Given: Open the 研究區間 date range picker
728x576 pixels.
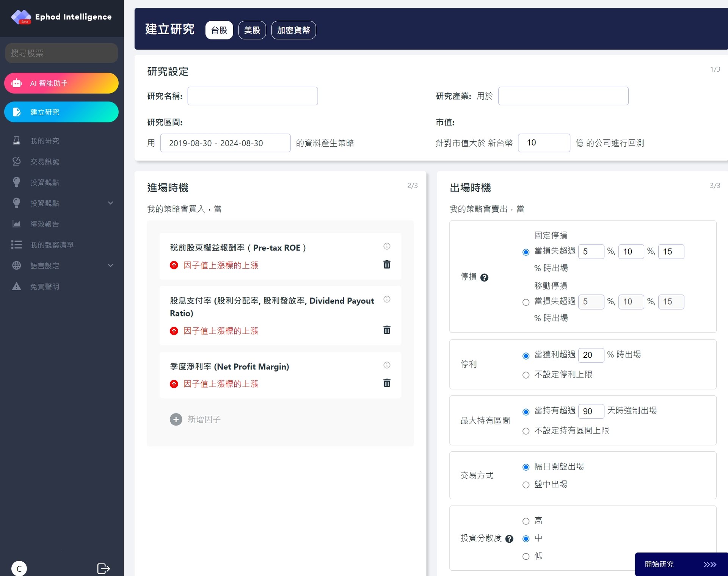Looking at the screenshot, I should coord(225,143).
